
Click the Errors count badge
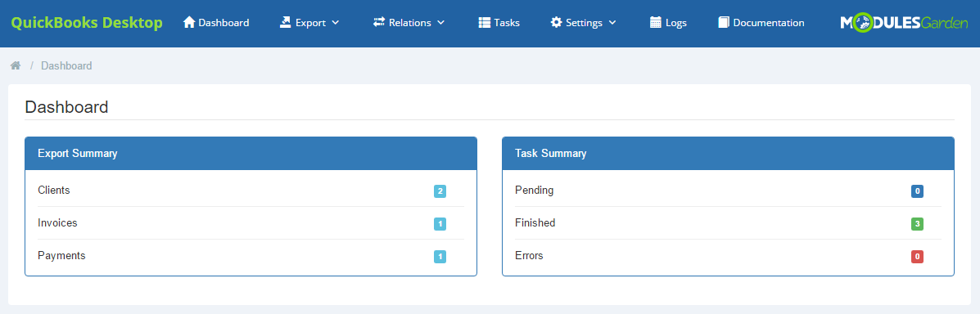pos(918,257)
